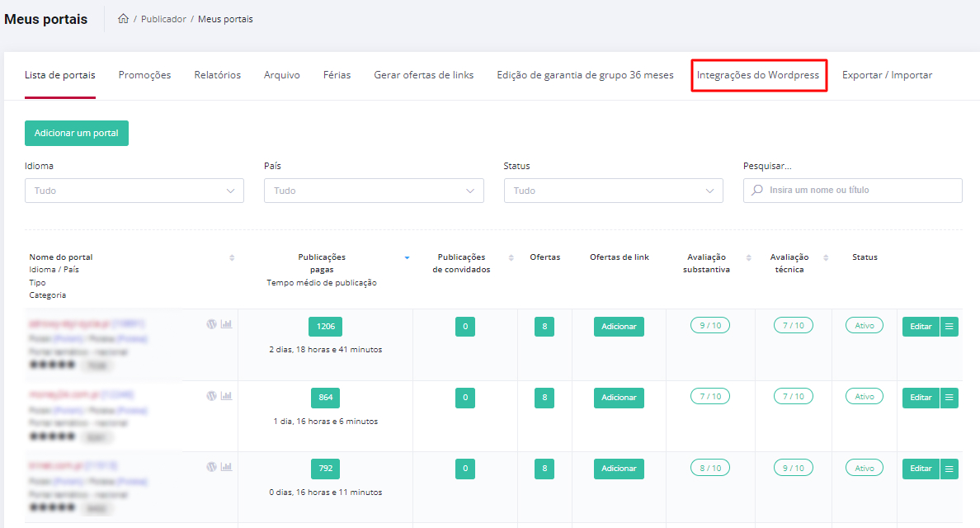Click Ativo status in the 1206 row
The height and width of the screenshot is (528, 980).
[x=865, y=326]
